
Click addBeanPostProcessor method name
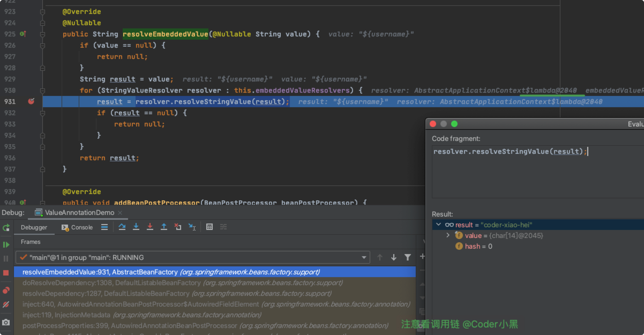(157, 202)
